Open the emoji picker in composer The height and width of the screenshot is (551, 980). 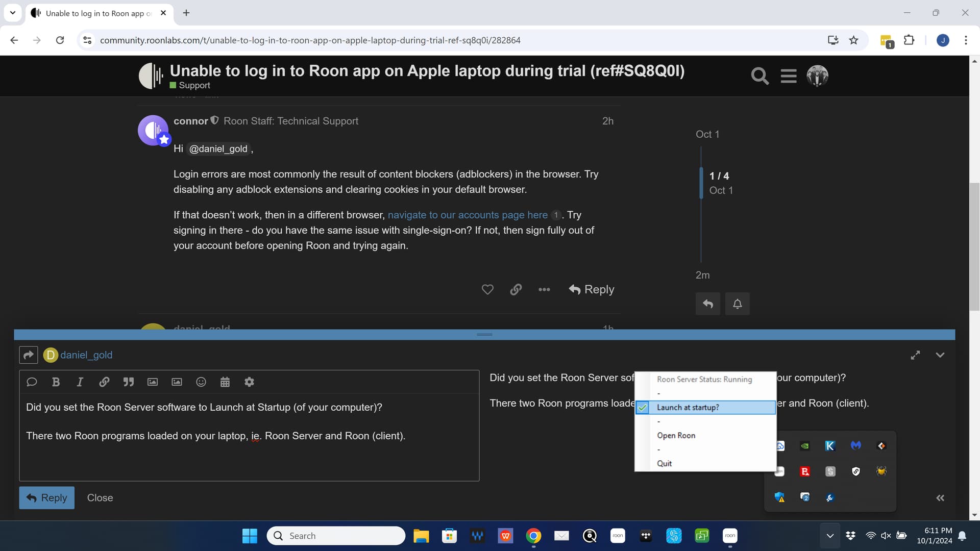[x=201, y=382]
